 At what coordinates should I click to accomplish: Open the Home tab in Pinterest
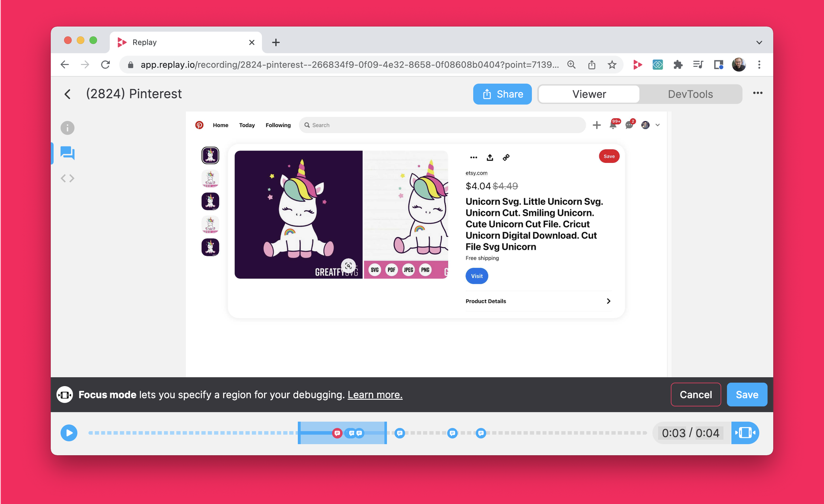(220, 125)
